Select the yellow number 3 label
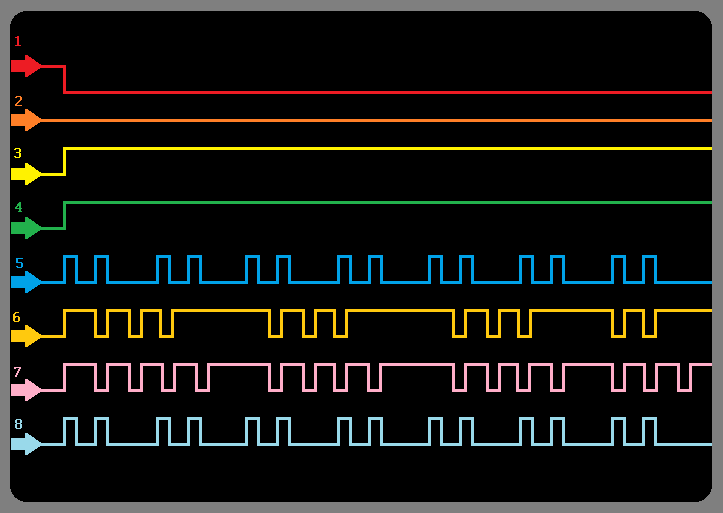Image resolution: width=723 pixels, height=513 pixels. 18,153
